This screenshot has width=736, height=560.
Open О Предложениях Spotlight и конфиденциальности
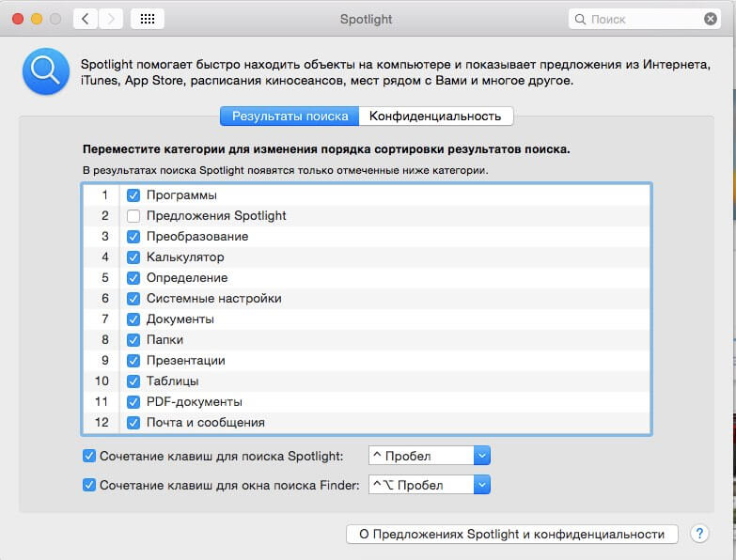click(x=512, y=535)
